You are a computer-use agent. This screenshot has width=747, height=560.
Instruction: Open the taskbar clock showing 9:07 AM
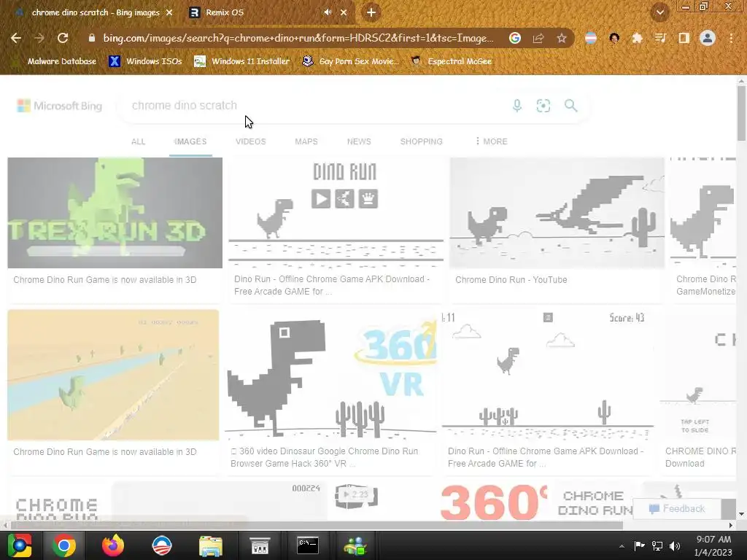pos(713,545)
